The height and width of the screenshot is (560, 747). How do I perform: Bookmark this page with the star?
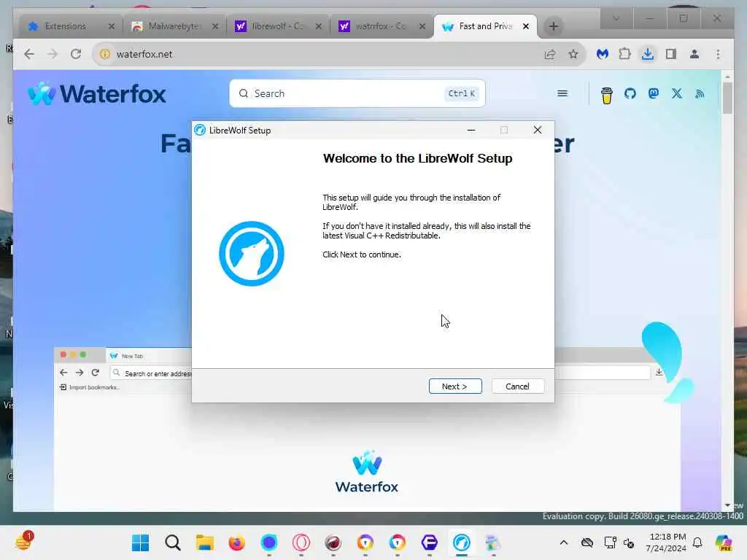click(x=573, y=54)
